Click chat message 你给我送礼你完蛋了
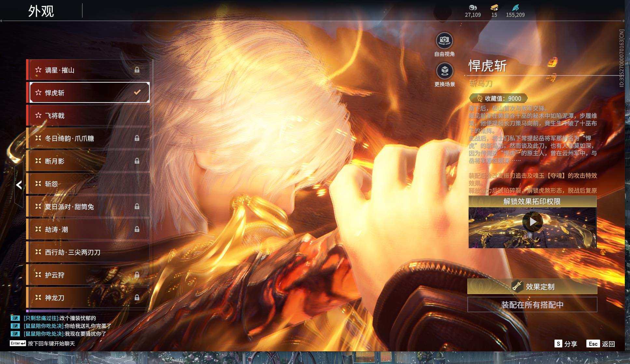630x364 pixels. point(88,326)
